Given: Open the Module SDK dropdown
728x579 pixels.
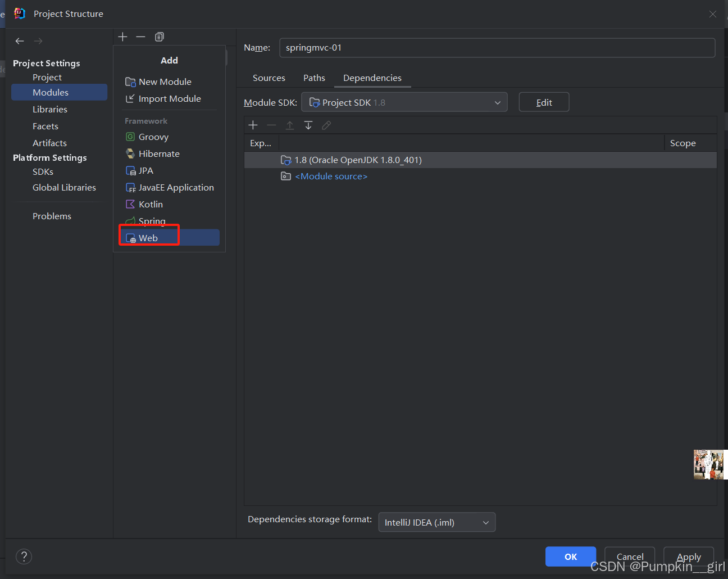Looking at the screenshot, I should point(404,102).
